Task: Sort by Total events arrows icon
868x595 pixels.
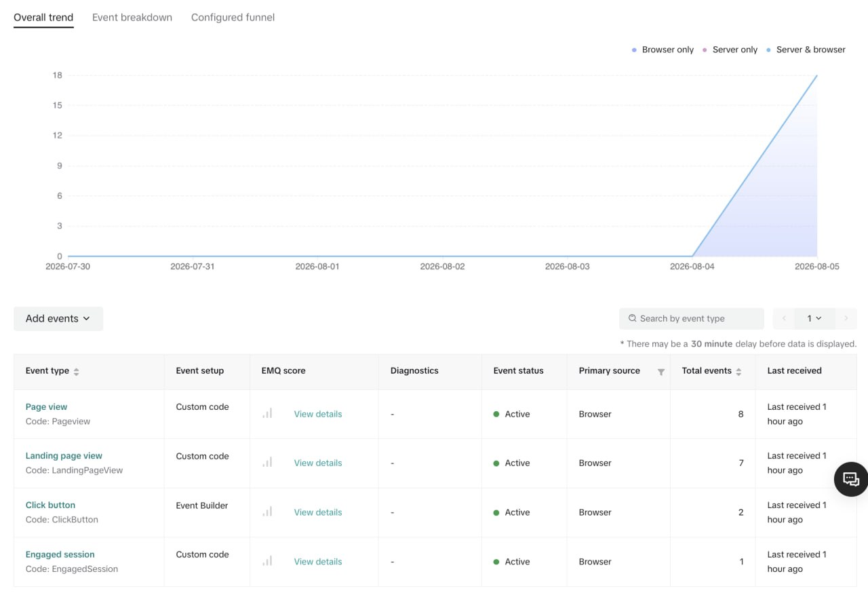Action: tap(738, 372)
